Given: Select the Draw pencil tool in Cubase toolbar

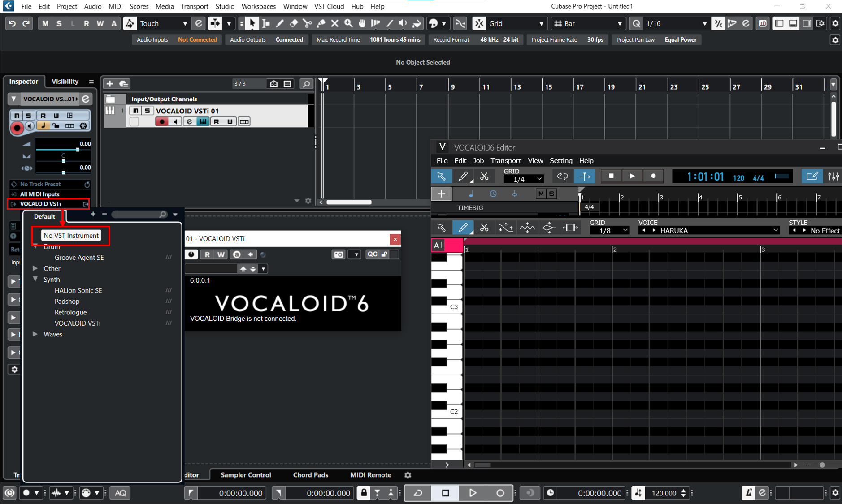Looking at the screenshot, I should (x=280, y=23).
